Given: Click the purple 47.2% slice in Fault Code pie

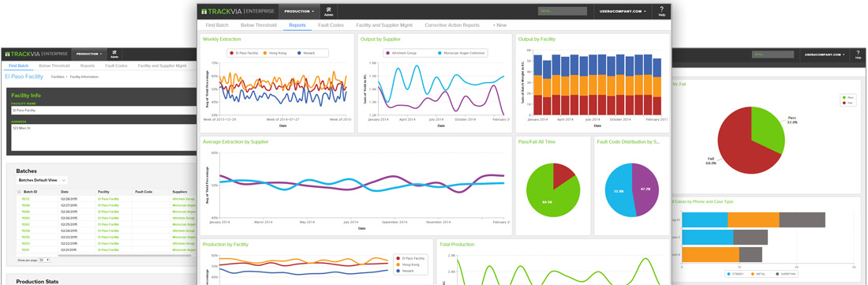Looking at the screenshot, I should [645, 189].
